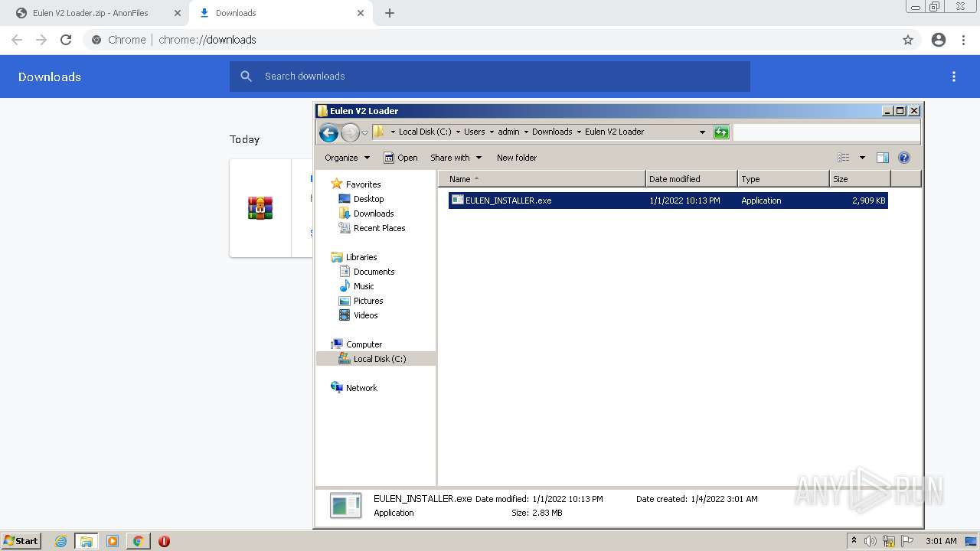Screen dimensions: 980x551
Task: Click the WinRAR archive icon of the download
Action: pos(260,208)
